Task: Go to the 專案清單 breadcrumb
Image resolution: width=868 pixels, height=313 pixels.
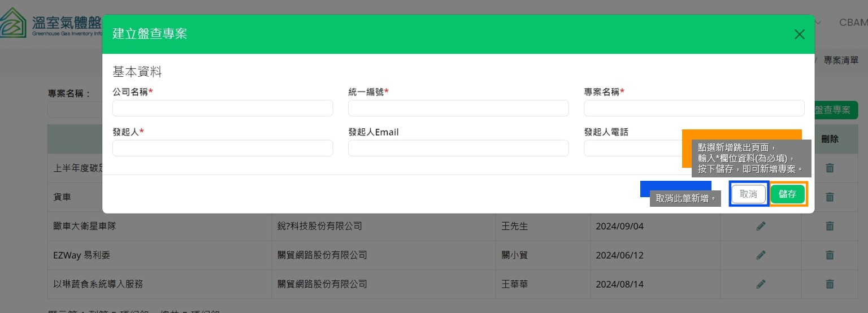Action: pos(841,60)
